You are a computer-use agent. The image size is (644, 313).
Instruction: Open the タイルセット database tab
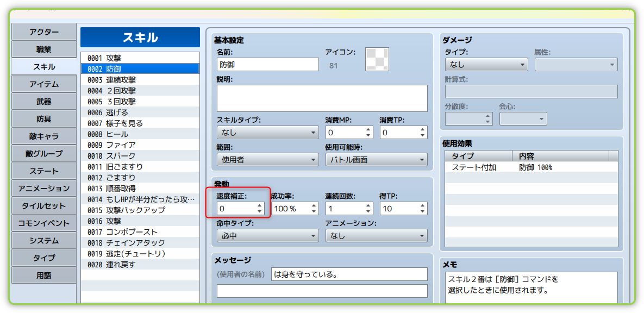pyautogui.click(x=44, y=206)
